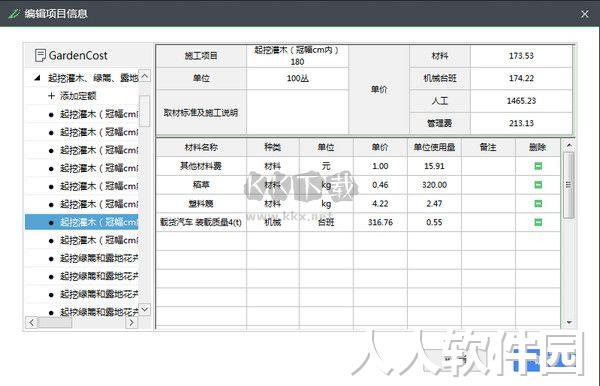
Task: Click tree panel scroll up arrow
Action: click(145, 76)
